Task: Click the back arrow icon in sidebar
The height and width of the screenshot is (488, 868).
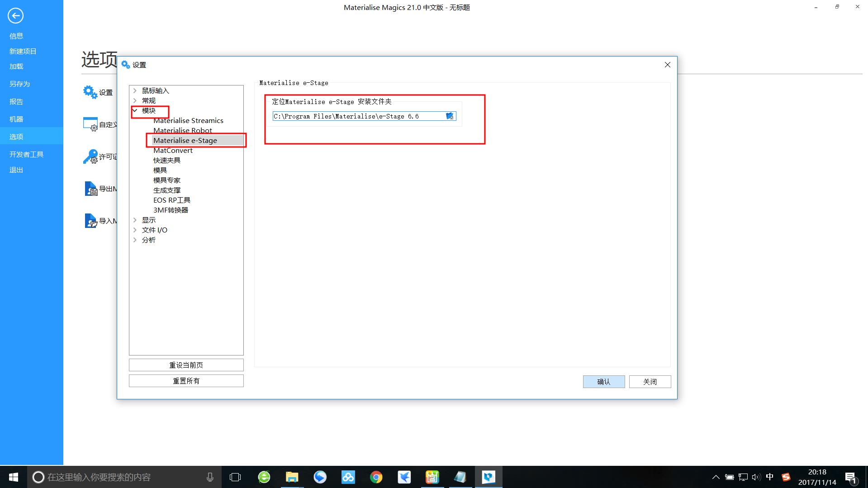Action: (15, 16)
